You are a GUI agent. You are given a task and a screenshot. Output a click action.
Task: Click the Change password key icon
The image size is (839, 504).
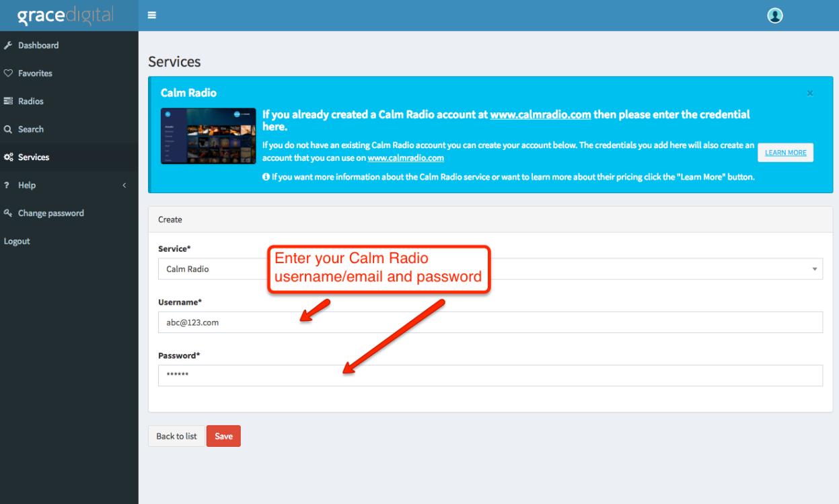tap(7, 213)
